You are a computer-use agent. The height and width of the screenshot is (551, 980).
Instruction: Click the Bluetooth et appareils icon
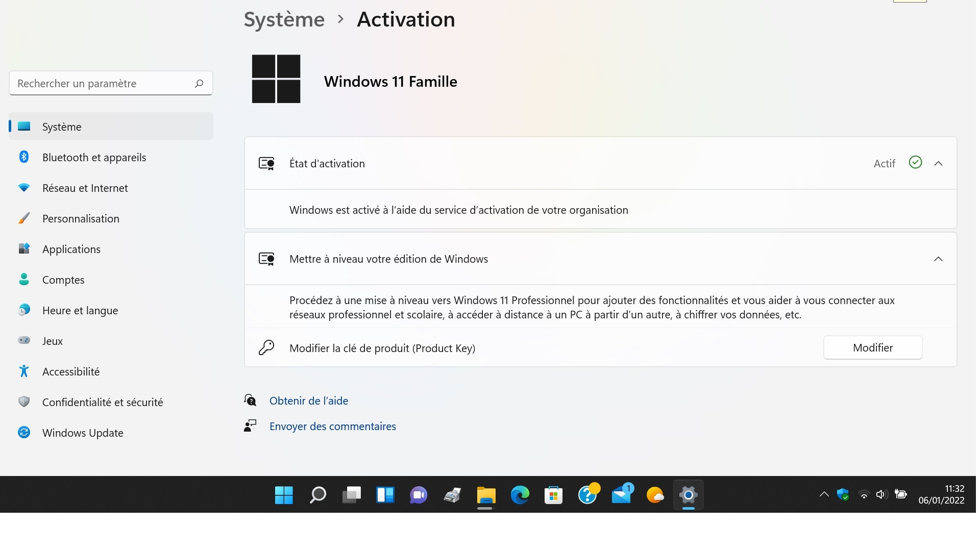click(x=24, y=157)
